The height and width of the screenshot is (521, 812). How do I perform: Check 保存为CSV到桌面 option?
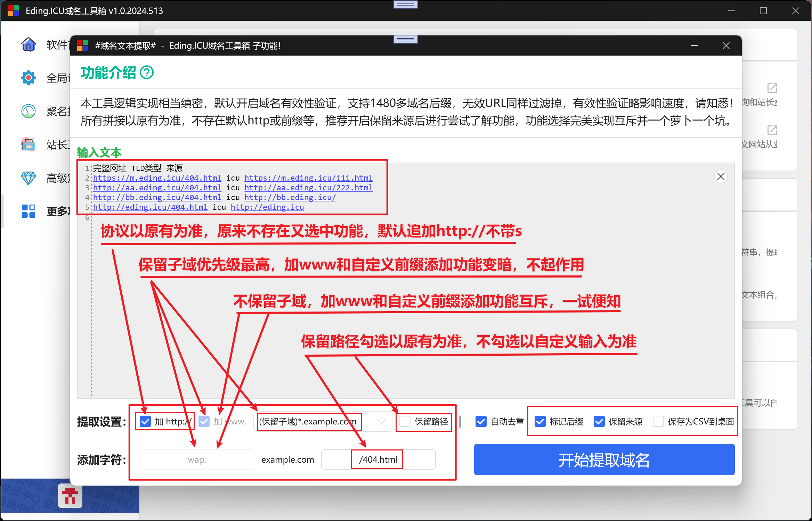point(658,422)
